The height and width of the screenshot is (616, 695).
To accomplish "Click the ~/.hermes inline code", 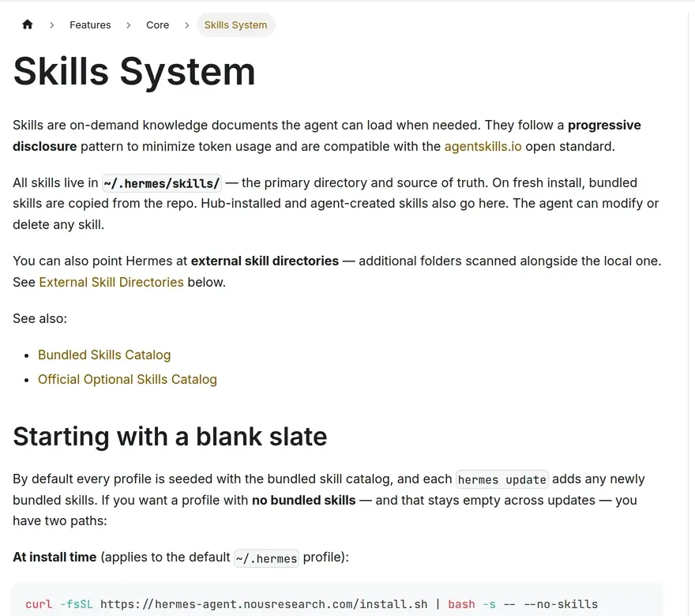I will (266, 558).
